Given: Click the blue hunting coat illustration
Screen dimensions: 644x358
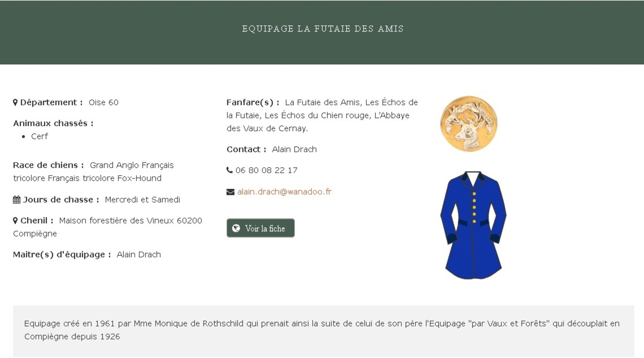Looking at the screenshot, I should coord(473,225).
